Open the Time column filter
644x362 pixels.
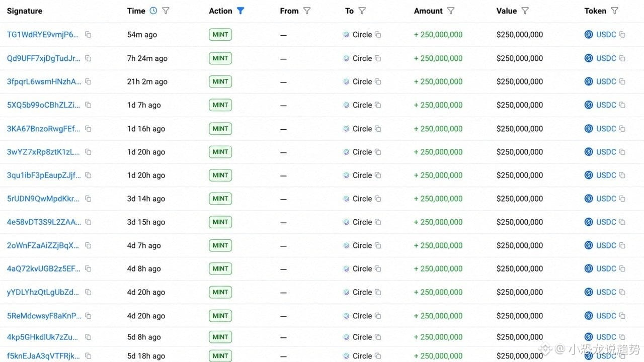click(x=166, y=11)
